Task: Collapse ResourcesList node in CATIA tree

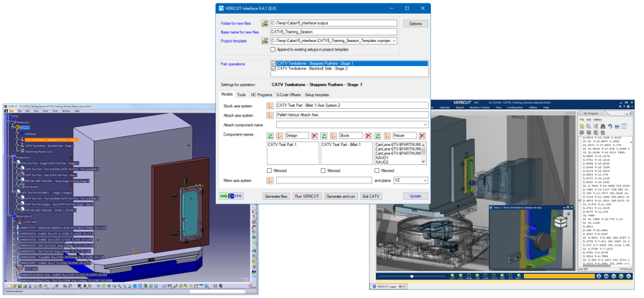Action: [x=9, y=215]
